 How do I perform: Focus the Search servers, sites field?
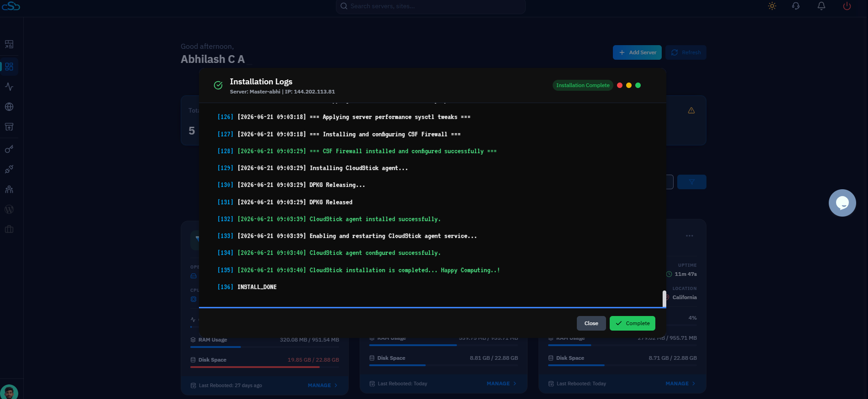431,6
